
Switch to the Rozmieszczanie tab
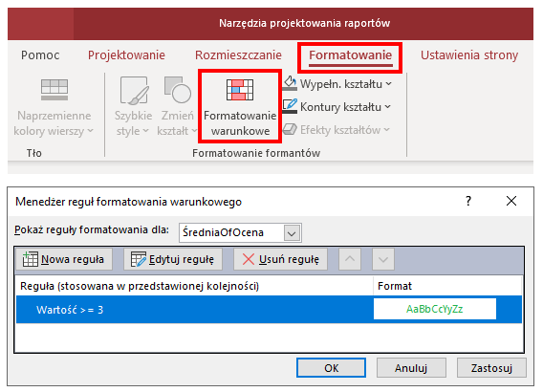(238, 55)
